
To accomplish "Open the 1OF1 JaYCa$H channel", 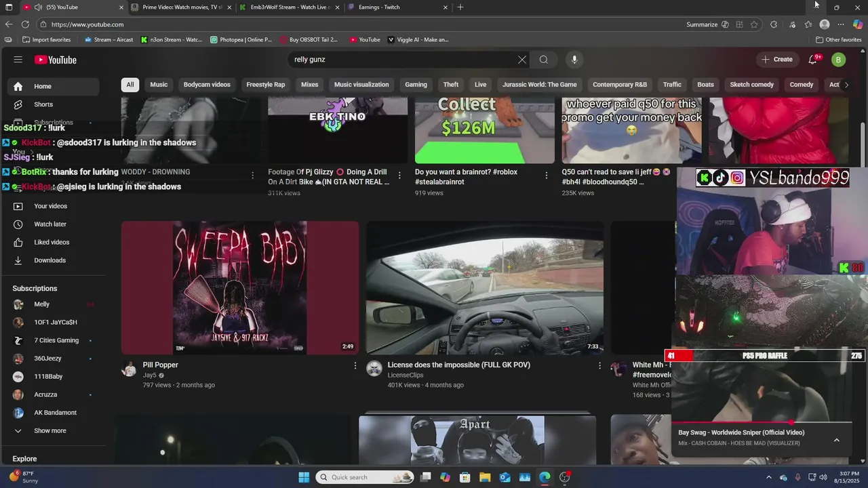I will pos(53,322).
